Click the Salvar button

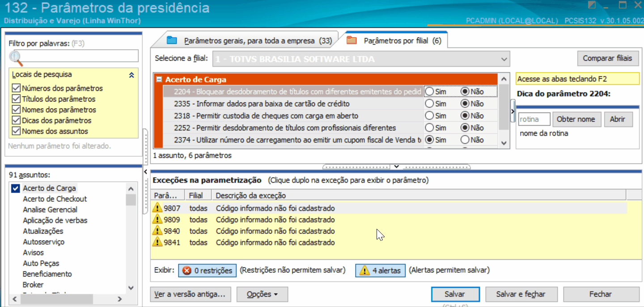pyautogui.click(x=455, y=294)
